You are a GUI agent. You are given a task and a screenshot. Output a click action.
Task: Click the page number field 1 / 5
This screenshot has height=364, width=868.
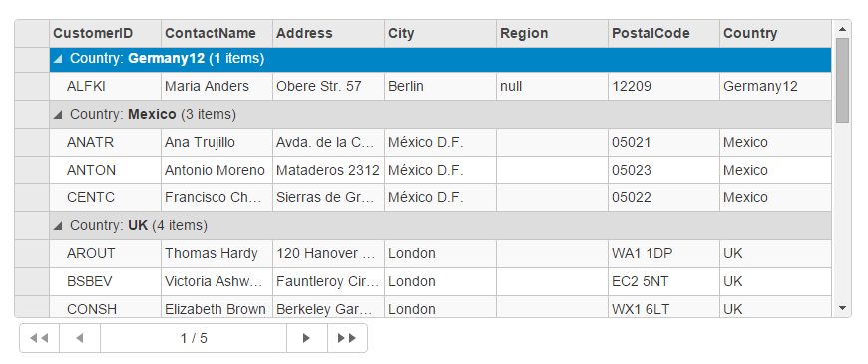pos(194,338)
